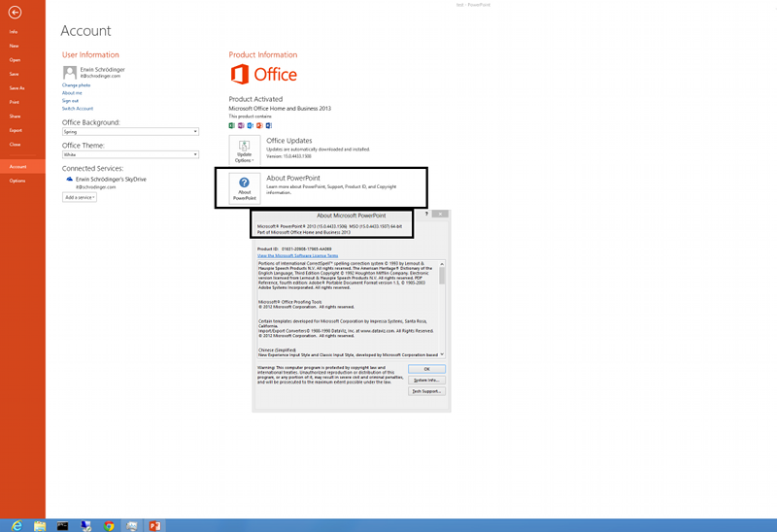Click the scroll down arrow in license text
777x532 pixels.
click(x=442, y=354)
